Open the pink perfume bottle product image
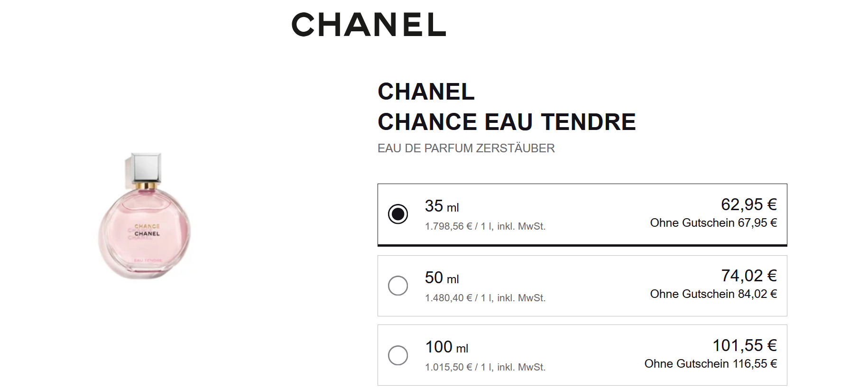Viewport: 868px width, 389px height. click(x=145, y=216)
